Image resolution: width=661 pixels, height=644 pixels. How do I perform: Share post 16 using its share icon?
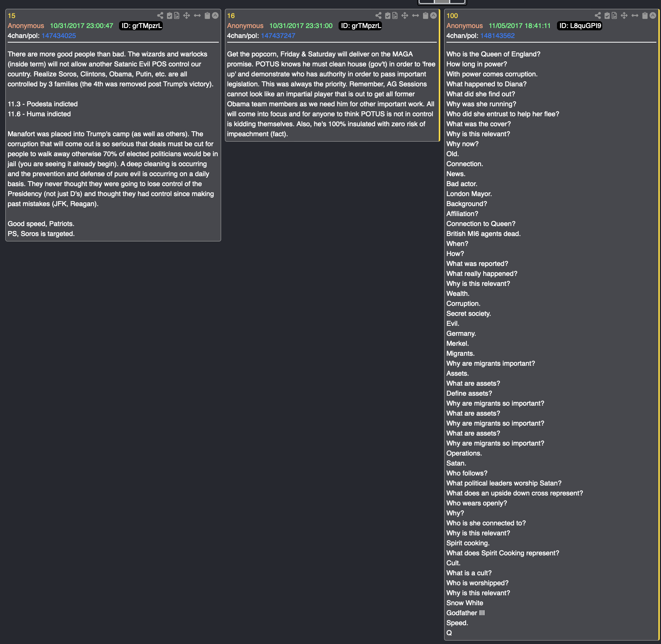coord(378,16)
